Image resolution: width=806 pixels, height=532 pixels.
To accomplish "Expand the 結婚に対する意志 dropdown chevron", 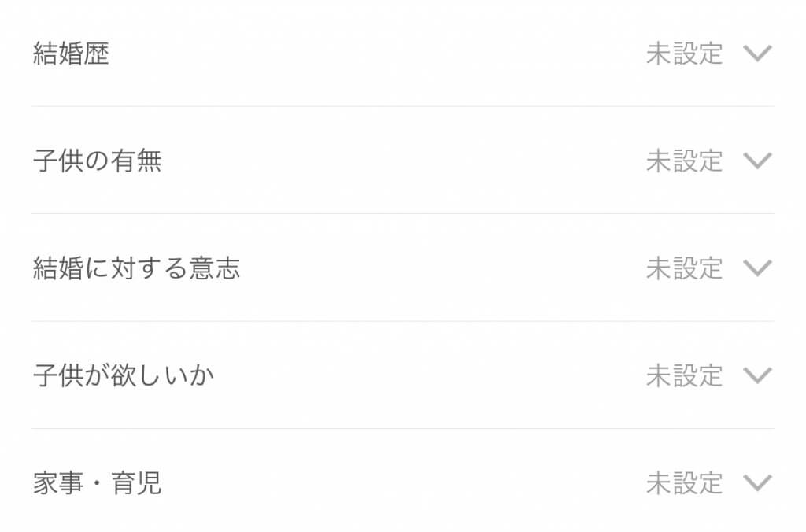I will click(x=757, y=268).
